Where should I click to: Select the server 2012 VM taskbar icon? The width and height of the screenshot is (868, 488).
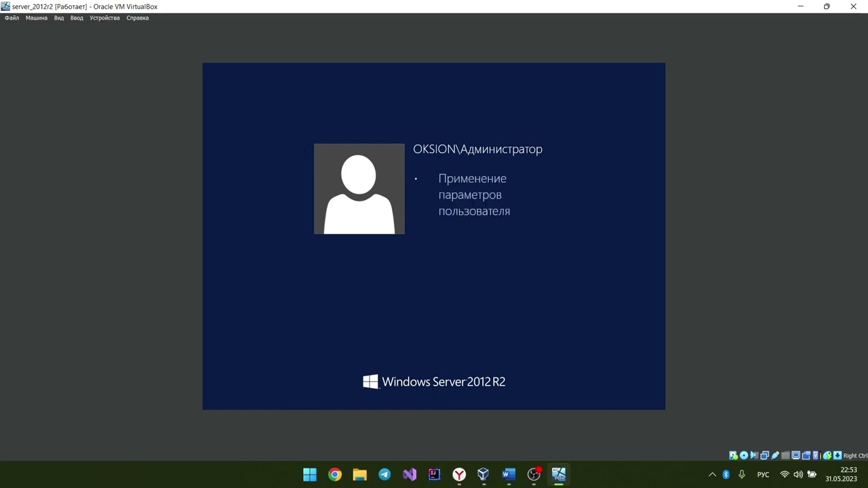(x=558, y=474)
